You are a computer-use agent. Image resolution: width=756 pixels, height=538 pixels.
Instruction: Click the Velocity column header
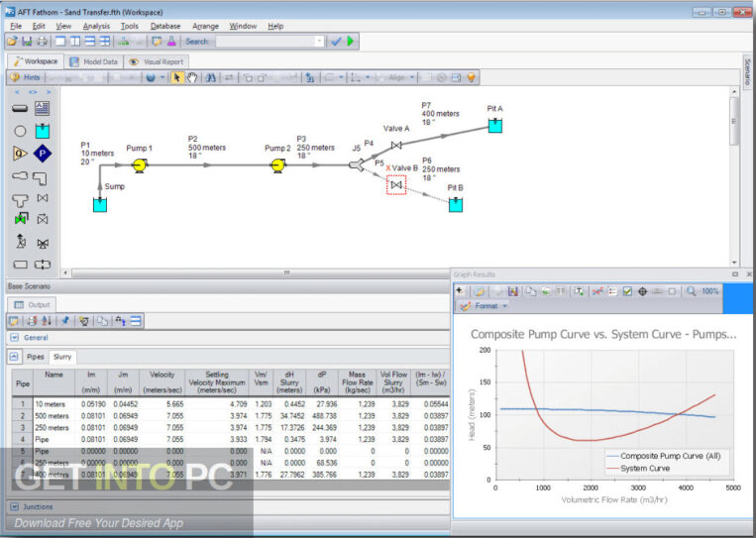162,382
